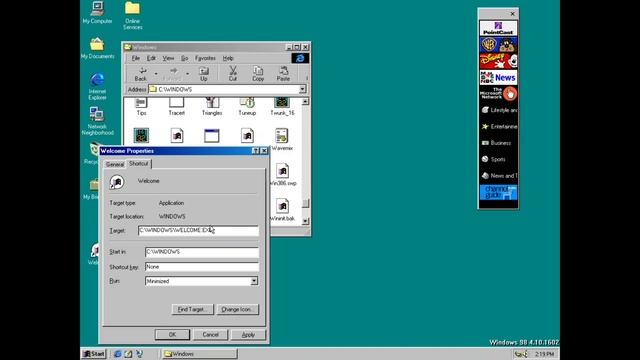
Task: Select the Twunk_16 file icon
Action: [282, 107]
